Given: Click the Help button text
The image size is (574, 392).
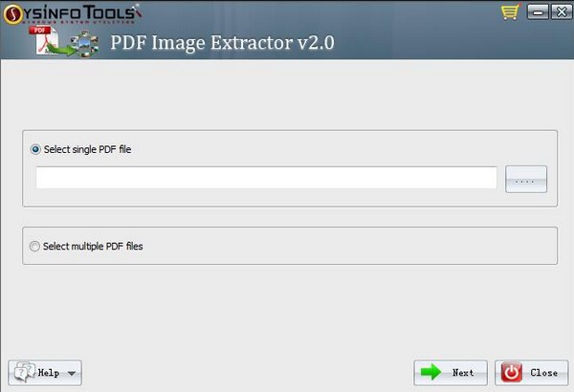Looking at the screenshot, I should (x=49, y=373).
